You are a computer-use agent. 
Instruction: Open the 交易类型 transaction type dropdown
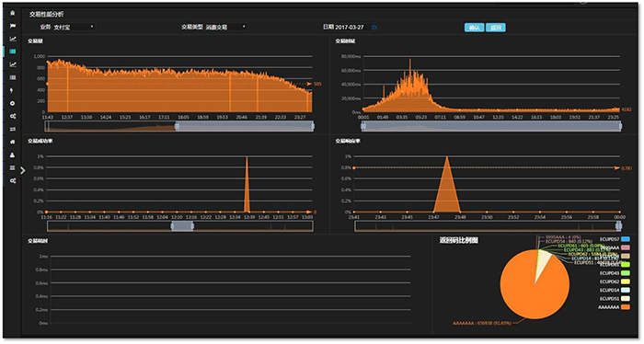[226, 27]
